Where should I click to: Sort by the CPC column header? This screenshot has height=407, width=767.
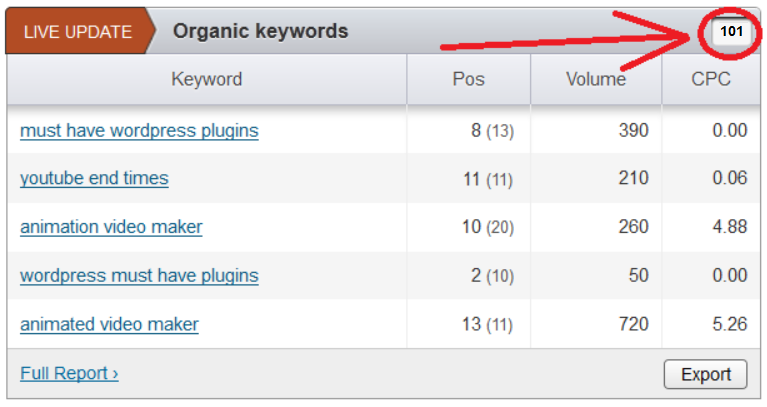tap(711, 79)
